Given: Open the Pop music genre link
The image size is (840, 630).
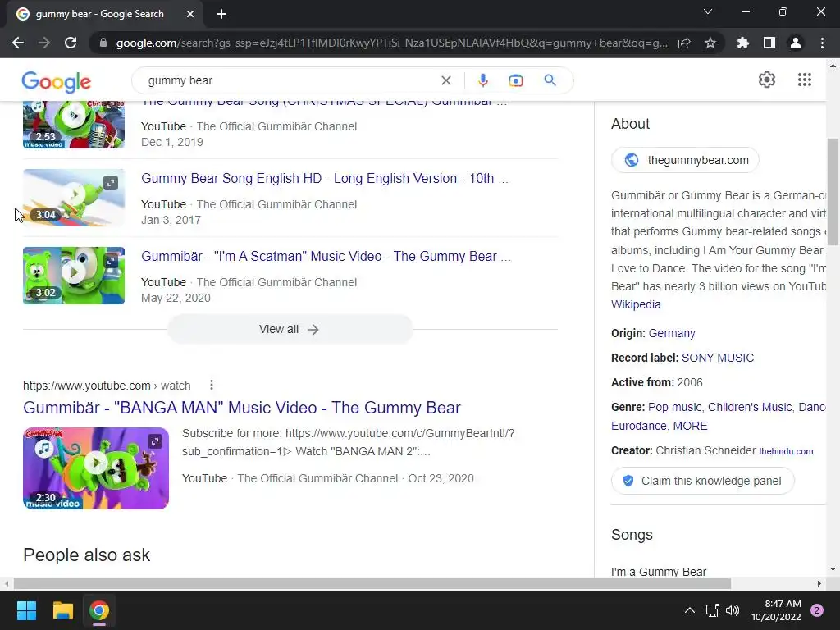Looking at the screenshot, I should 674,407.
